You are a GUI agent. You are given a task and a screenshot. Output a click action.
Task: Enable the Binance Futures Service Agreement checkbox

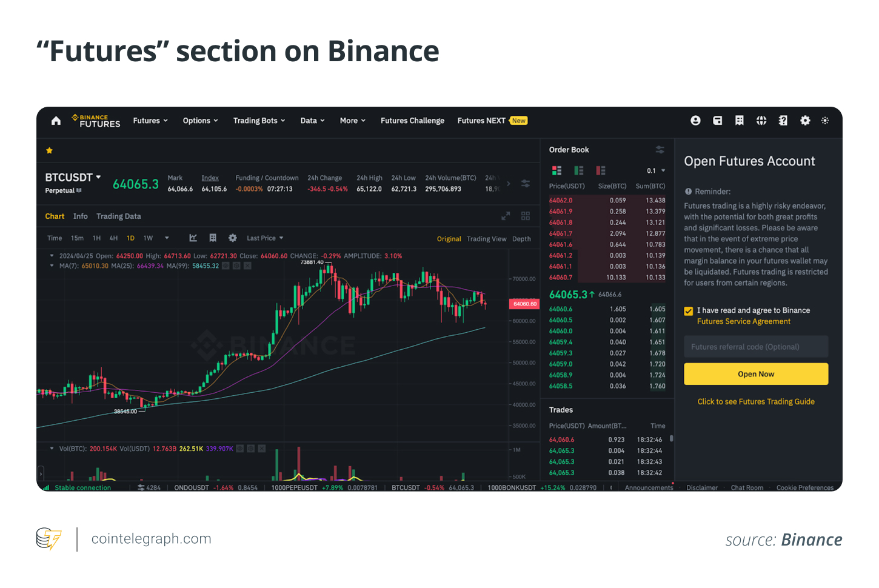[689, 311]
